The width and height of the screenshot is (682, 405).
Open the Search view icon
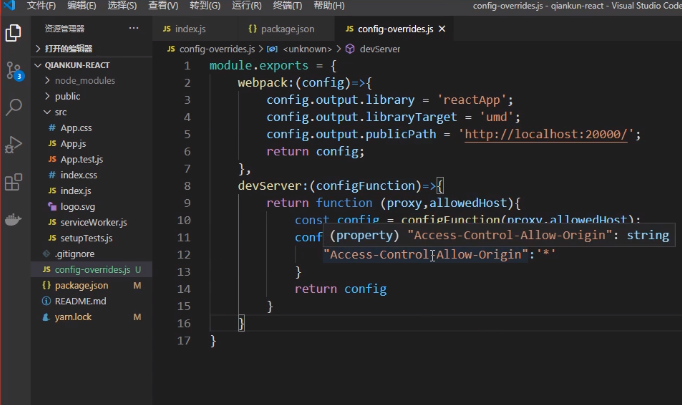click(x=13, y=107)
